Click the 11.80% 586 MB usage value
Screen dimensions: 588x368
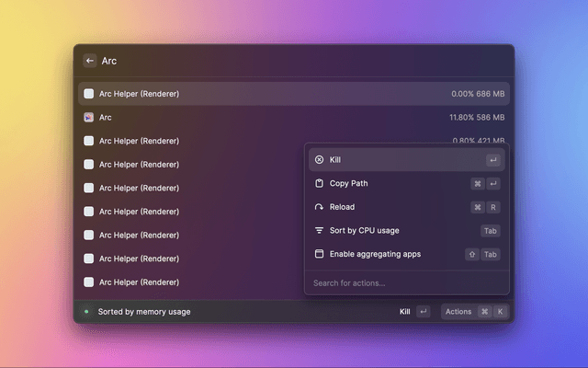pos(477,117)
